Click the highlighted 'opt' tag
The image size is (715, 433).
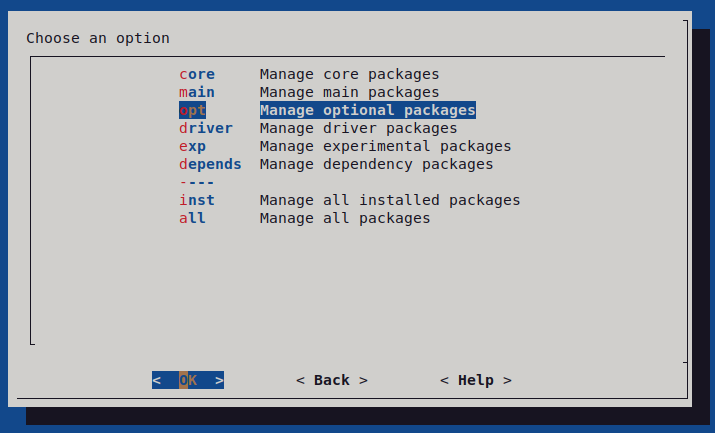coord(193,110)
